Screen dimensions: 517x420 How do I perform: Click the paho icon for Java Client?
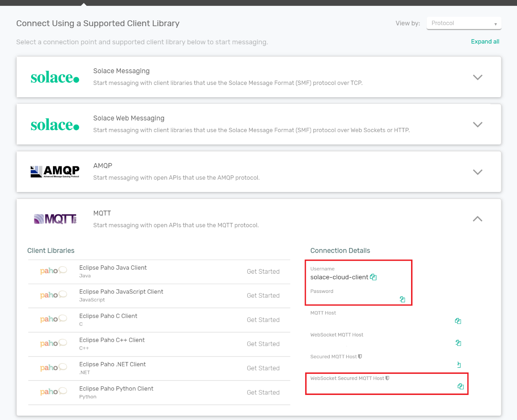53,270
